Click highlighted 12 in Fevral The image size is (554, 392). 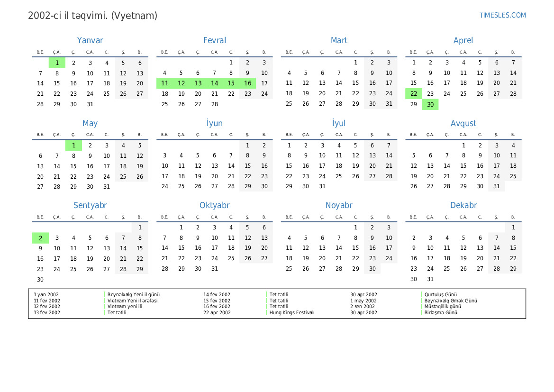pyautogui.click(x=181, y=83)
